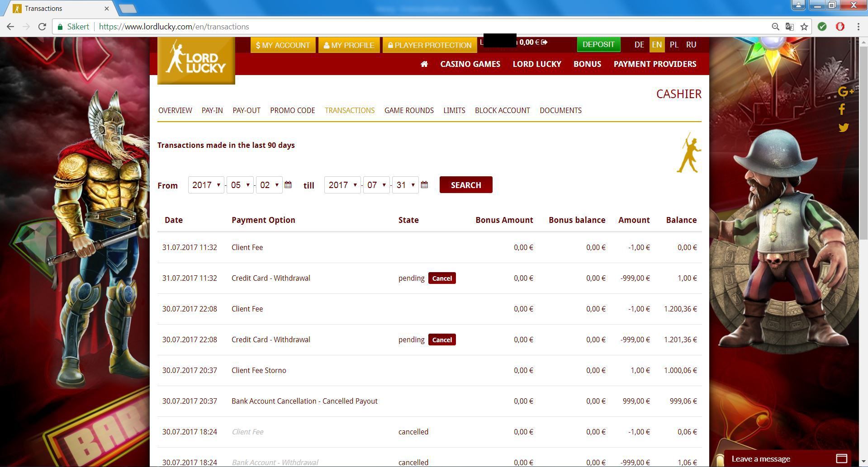The height and width of the screenshot is (467, 868).
Task: Open the Chrome three-dot menu
Action: point(858,27)
